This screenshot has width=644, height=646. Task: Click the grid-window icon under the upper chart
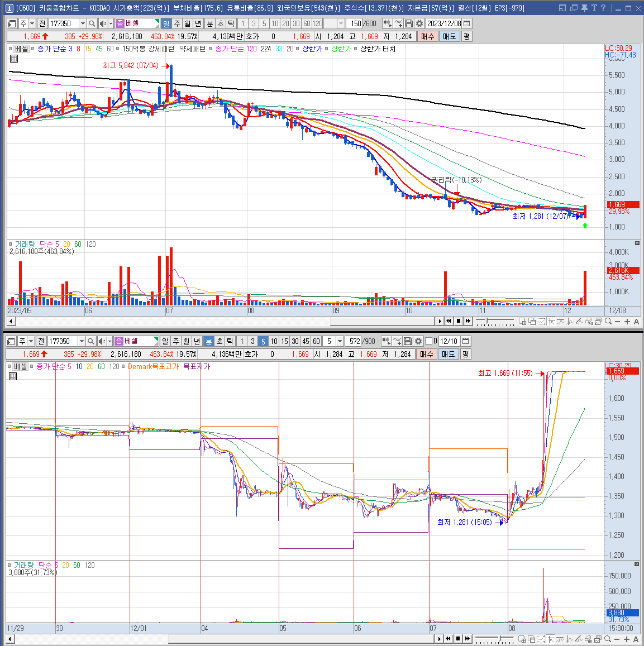(522, 322)
